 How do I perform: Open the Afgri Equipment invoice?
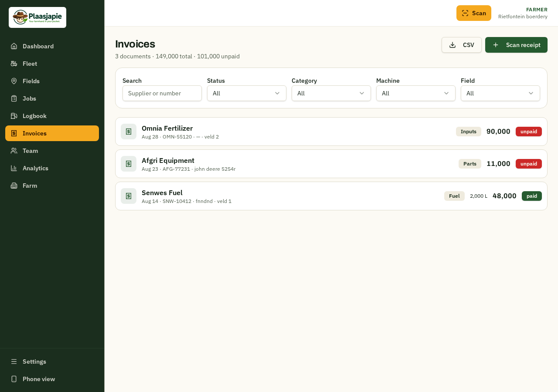331,164
